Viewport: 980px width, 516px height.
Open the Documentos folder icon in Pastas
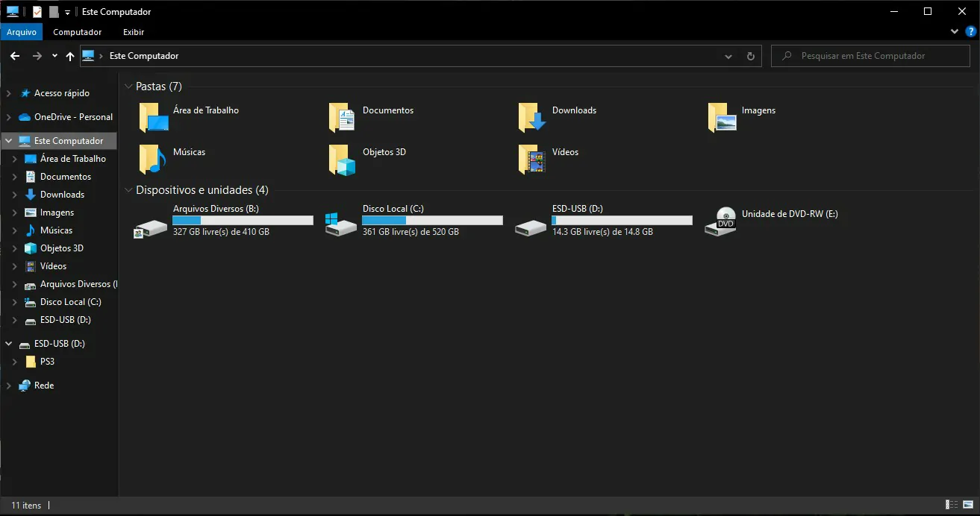pyautogui.click(x=343, y=118)
